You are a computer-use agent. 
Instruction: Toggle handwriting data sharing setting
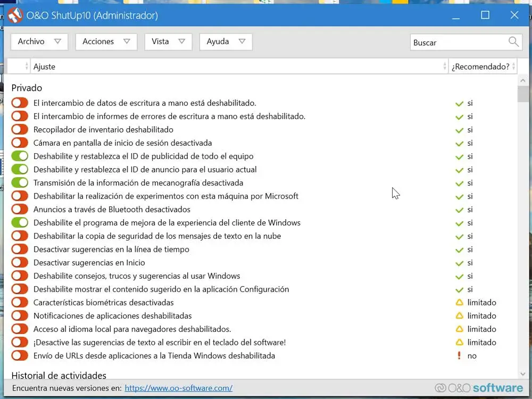pos(20,103)
